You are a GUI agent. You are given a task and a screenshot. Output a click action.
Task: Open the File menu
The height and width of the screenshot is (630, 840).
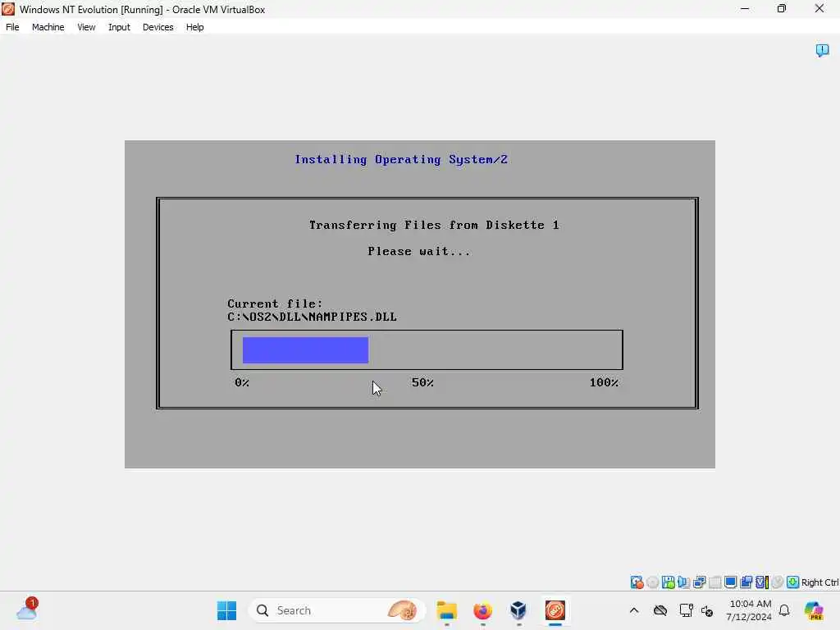pos(12,27)
